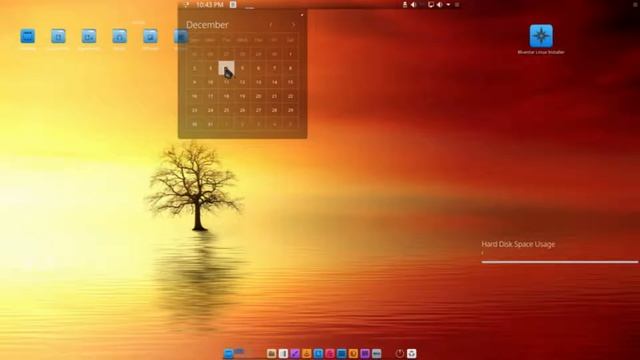
Task: Select December 15 in the calendar
Action: pyautogui.click(x=290, y=82)
